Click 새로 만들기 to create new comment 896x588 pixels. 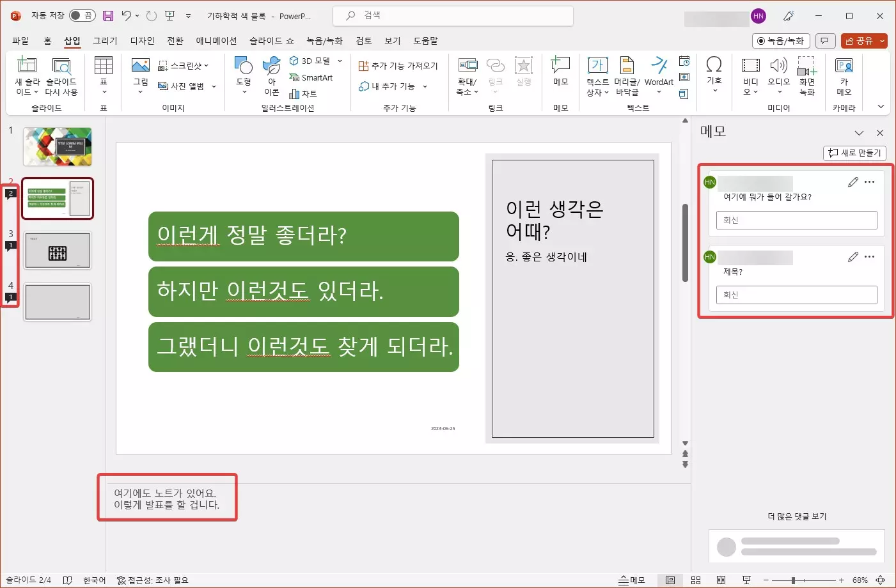(854, 153)
